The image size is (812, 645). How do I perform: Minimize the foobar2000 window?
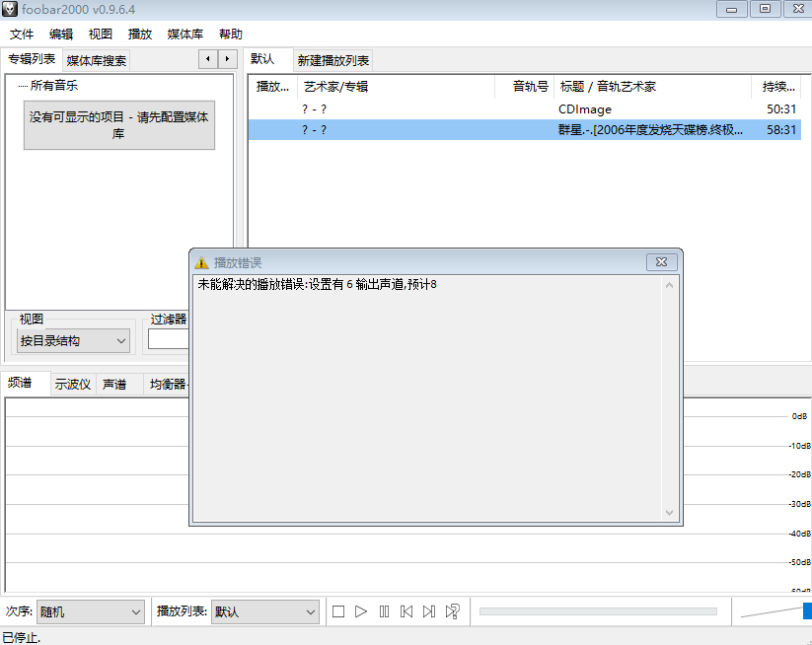(x=732, y=9)
